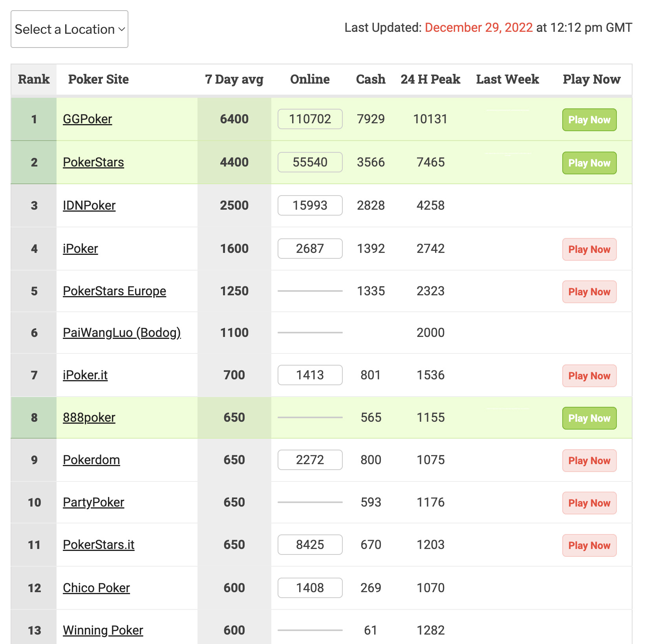
Task: Click Play Now for PartyPoker
Action: [589, 503]
